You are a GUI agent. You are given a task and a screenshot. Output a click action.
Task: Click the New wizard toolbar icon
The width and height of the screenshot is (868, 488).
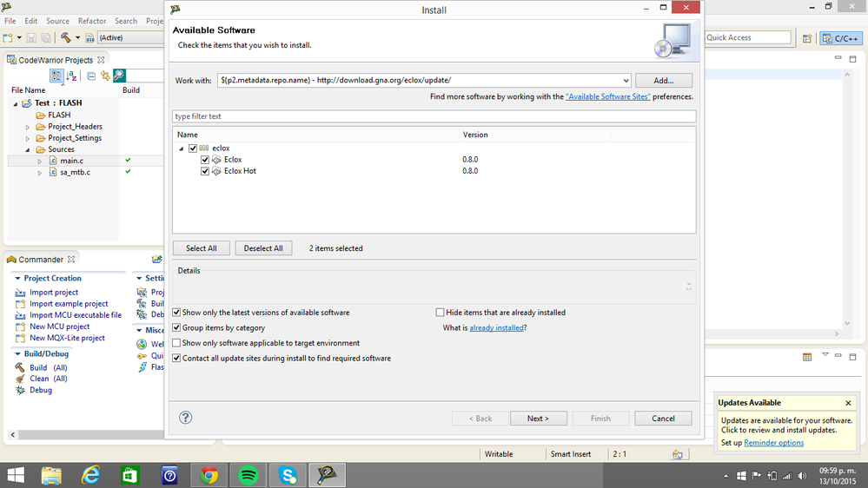click(x=8, y=37)
